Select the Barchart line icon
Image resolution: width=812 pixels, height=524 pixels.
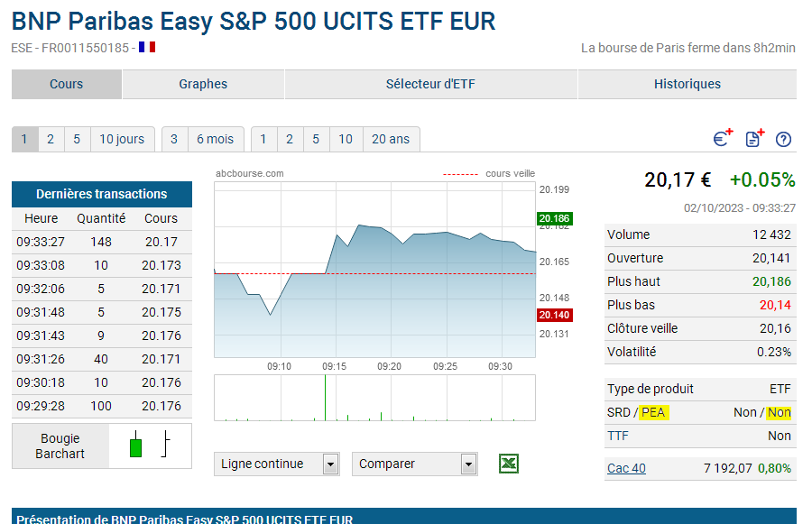166,446
